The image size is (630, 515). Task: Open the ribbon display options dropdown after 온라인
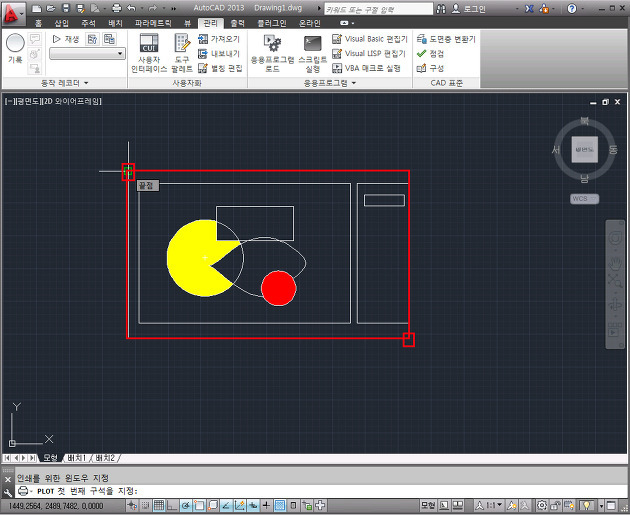347,23
